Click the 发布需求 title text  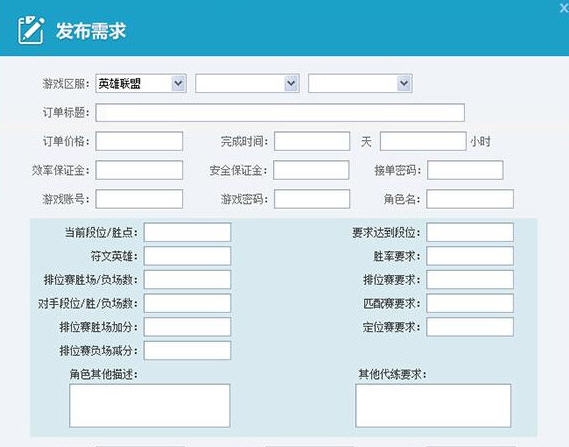(91, 31)
